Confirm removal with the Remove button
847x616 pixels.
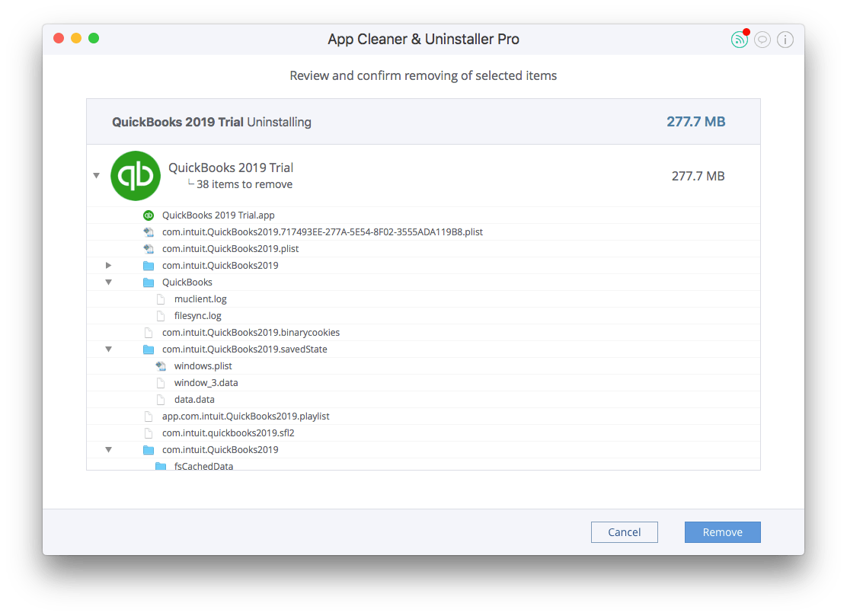723,532
